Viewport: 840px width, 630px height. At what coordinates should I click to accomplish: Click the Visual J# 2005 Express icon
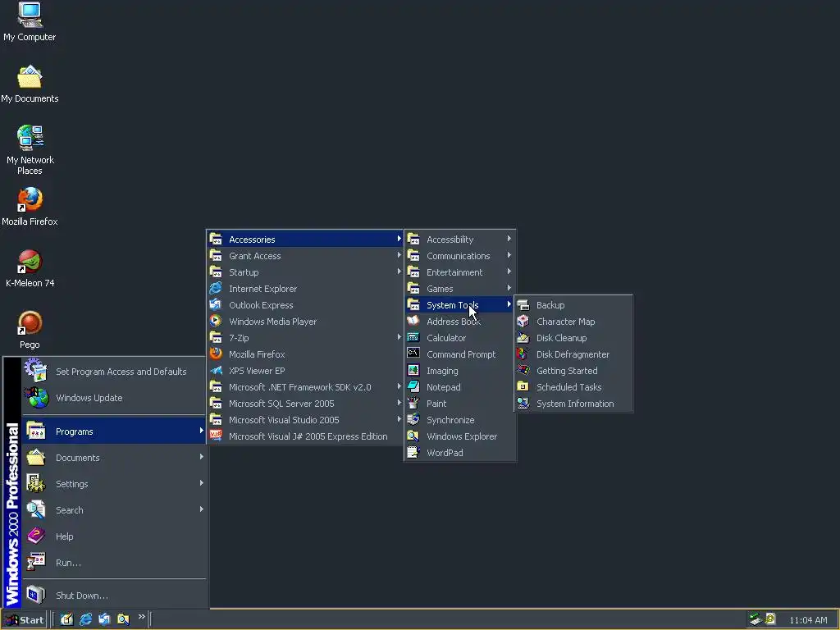(216, 436)
